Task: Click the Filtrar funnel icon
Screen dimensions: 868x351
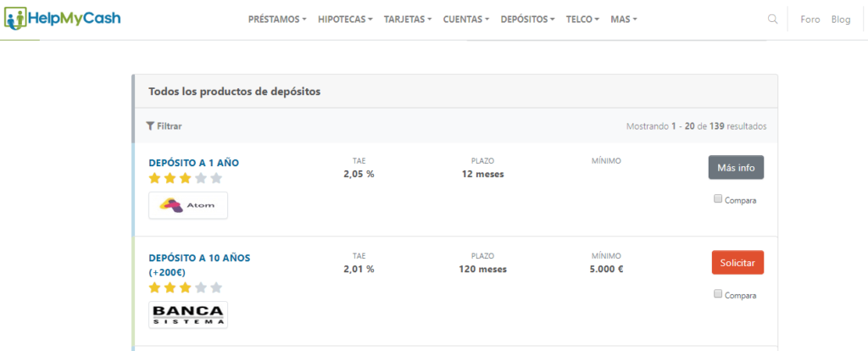Action: click(x=150, y=126)
